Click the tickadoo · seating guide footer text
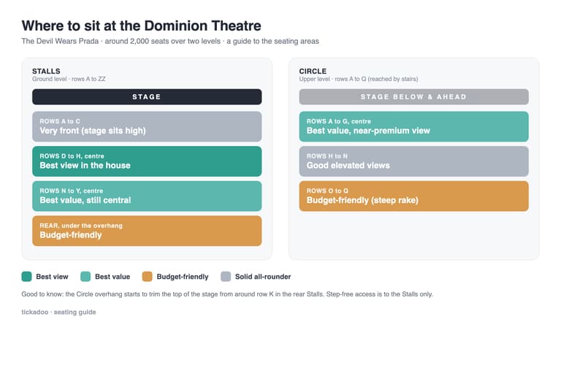Image resolution: width=561 pixels, height=392 pixels. (58, 312)
